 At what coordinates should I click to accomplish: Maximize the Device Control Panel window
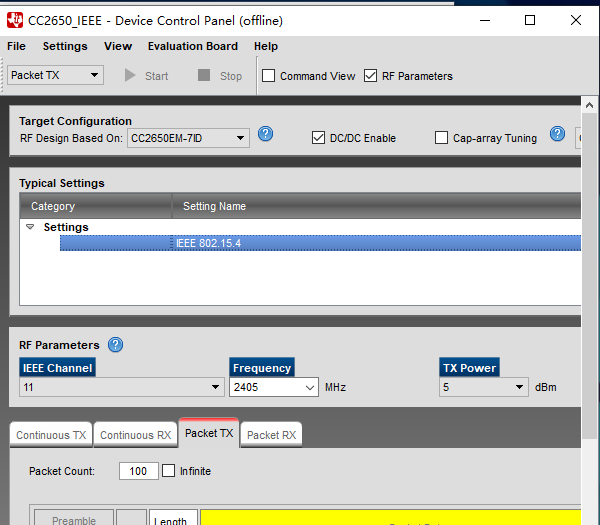[x=530, y=20]
